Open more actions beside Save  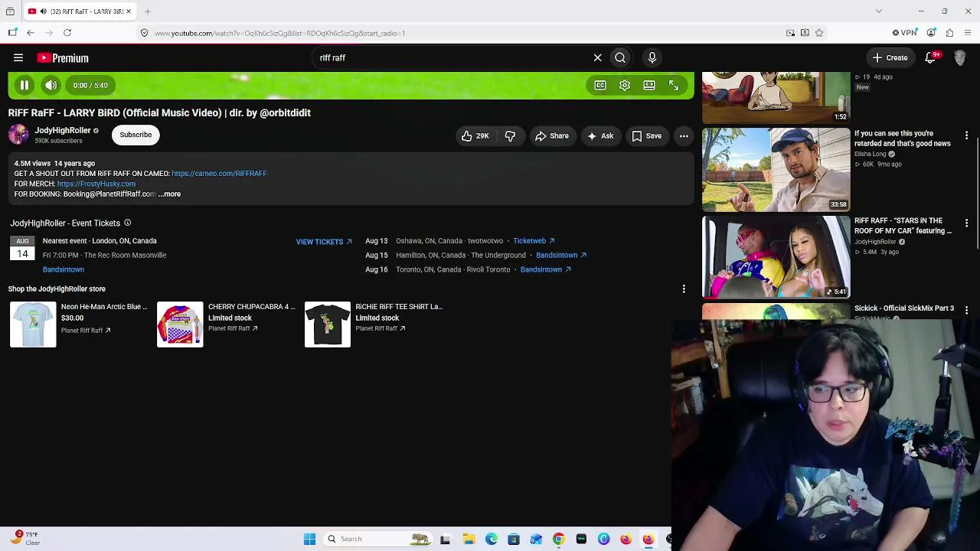684,136
